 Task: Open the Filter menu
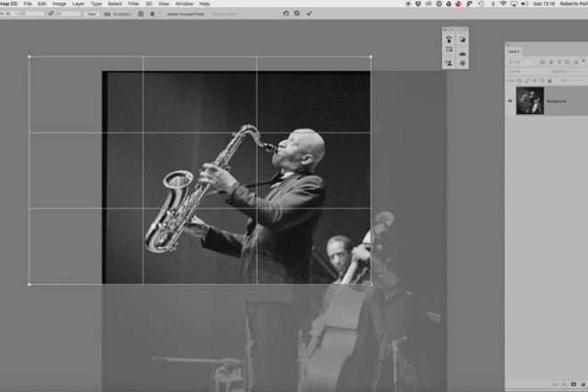134,4
